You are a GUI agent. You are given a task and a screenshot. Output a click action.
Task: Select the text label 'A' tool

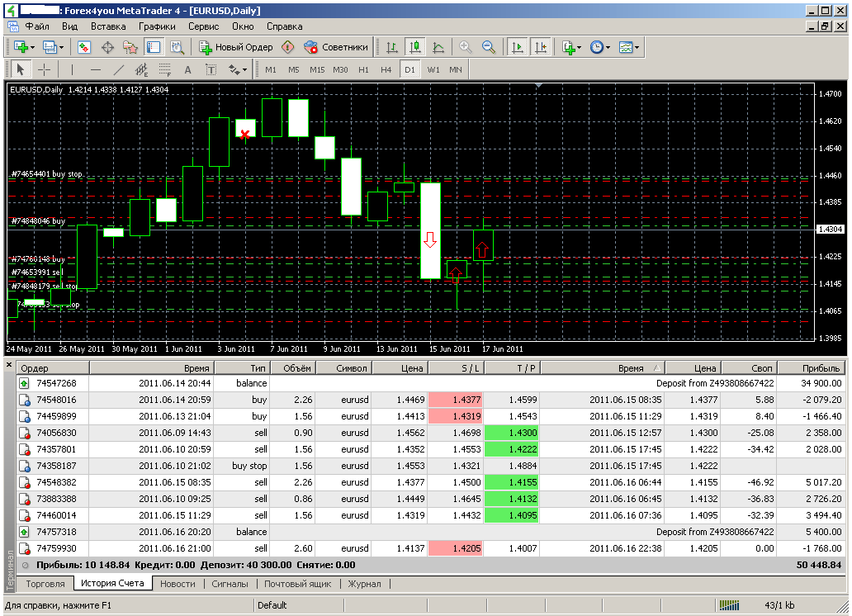(187, 69)
